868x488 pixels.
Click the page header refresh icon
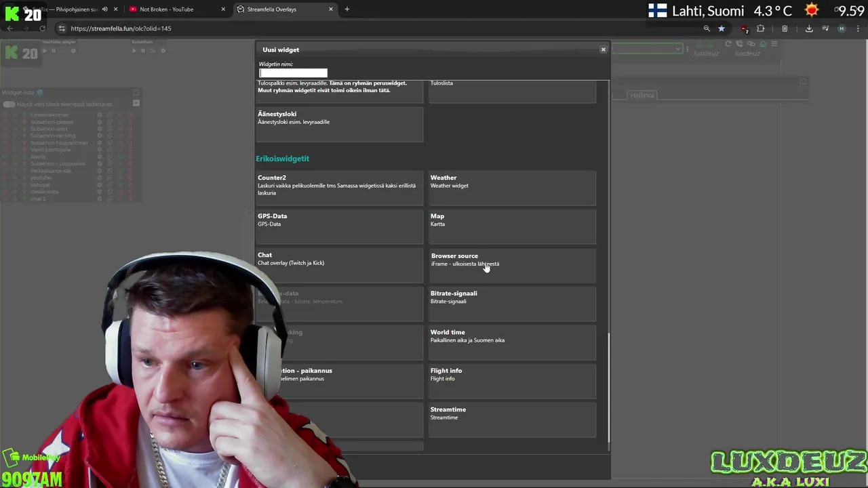coord(728,44)
